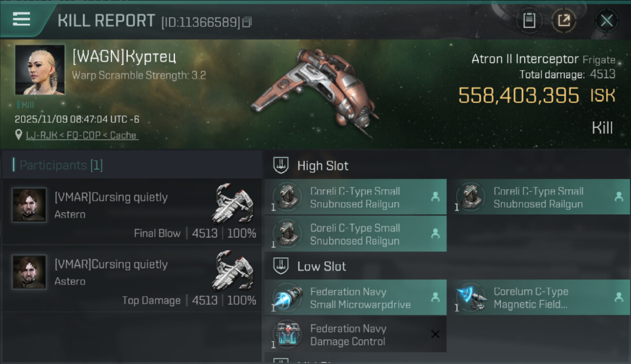Screen dimensions: 631x364
Task: Select the first Coreli C-Type Snubnosed Railgun
Action: (x=355, y=197)
